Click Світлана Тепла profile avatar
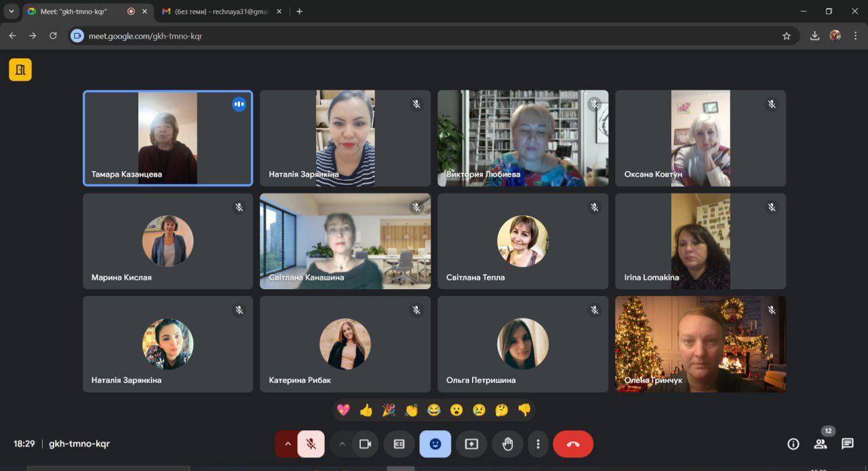 point(523,241)
